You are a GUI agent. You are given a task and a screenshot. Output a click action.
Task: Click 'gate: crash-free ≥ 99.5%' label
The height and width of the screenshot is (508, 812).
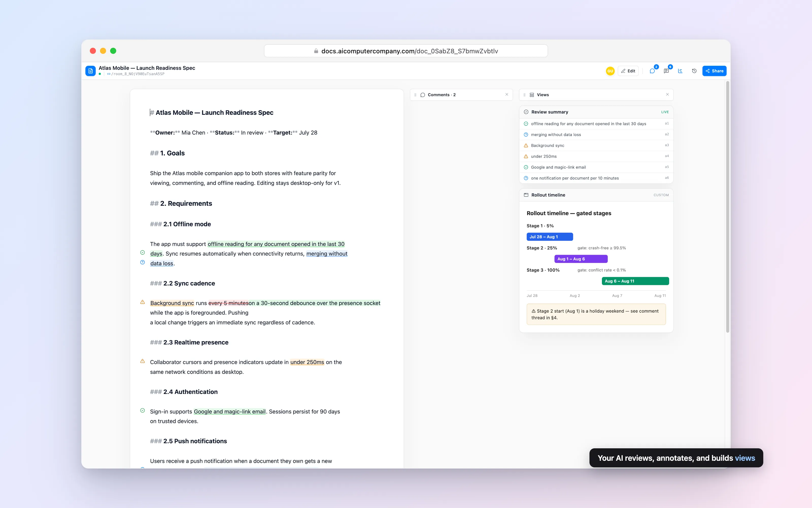pos(602,248)
